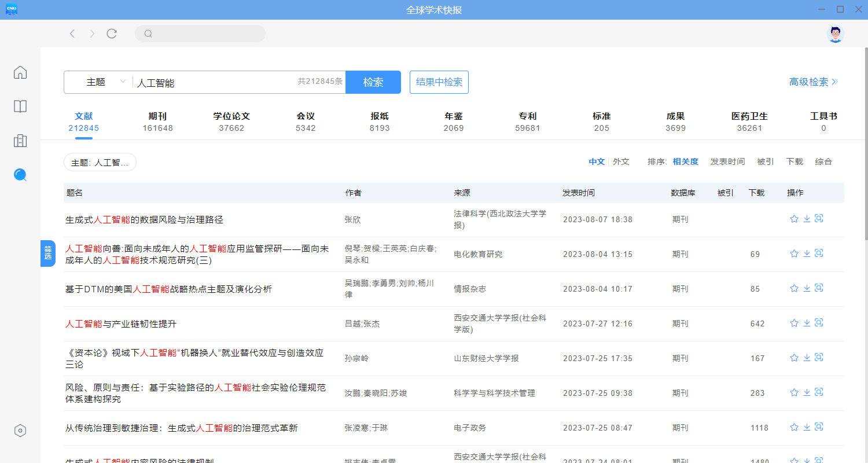Switch language filter to 外文
868x463 pixels.
621,161
